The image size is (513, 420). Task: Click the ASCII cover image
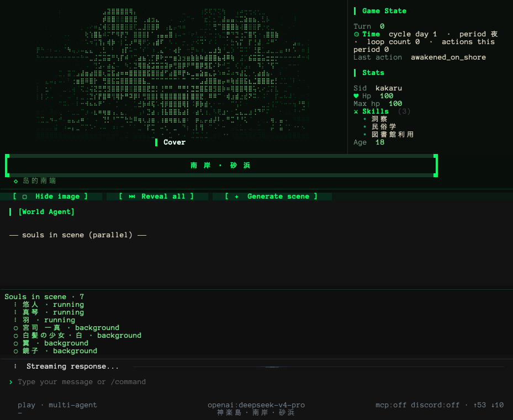click(173, 73)
